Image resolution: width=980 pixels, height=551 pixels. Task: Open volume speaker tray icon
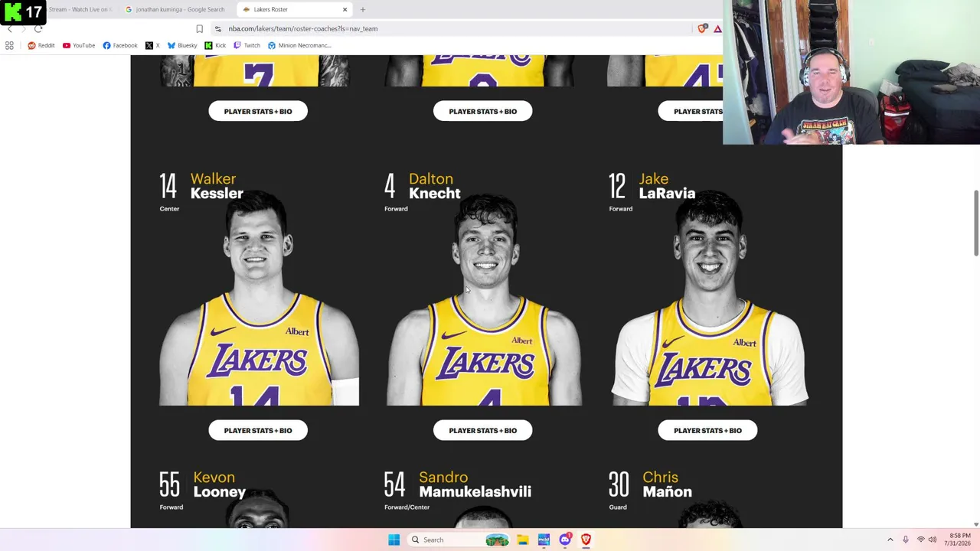[933, 540]
